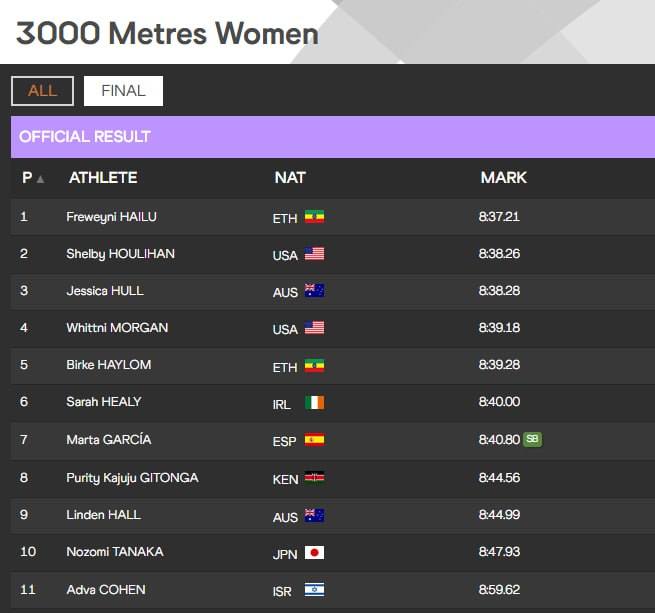Click the Ireland flag for Sarah Healy
The image size is (655, 613).
click(314, 402)
